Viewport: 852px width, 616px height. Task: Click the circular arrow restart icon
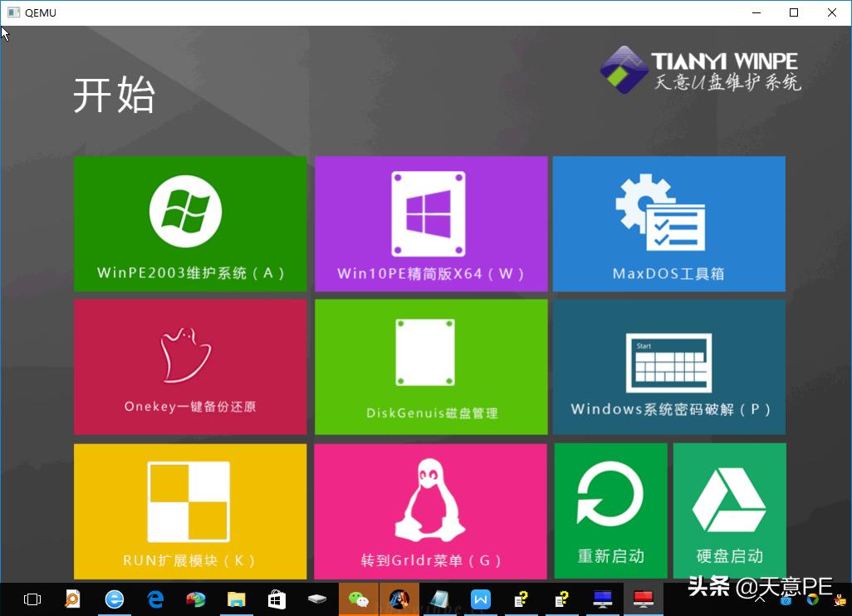coord(610,494)
